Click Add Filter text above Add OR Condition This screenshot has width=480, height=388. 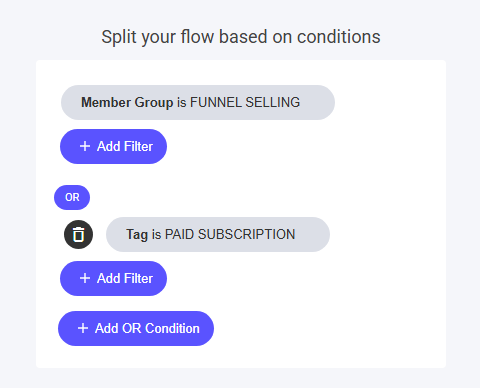pyautogui.click(x=125, y=278)
